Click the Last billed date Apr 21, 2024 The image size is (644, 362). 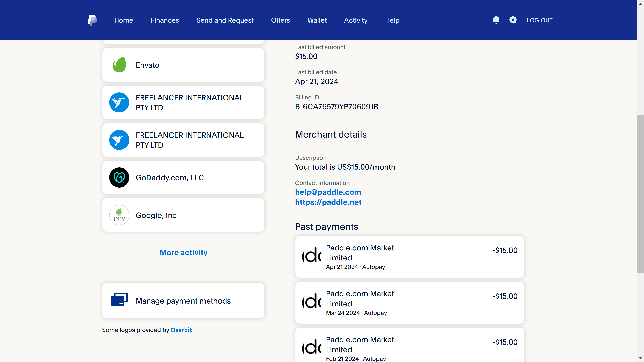pyautogui.click(x=316, y=82)
